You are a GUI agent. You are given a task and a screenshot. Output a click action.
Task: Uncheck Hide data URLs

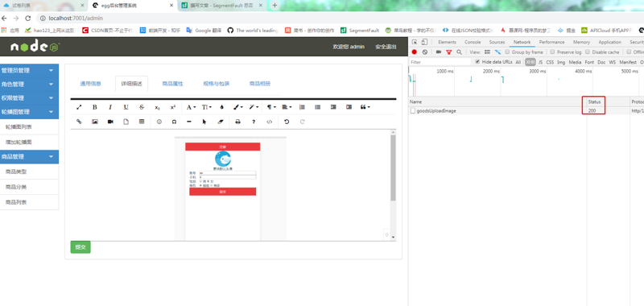point(477,62)
